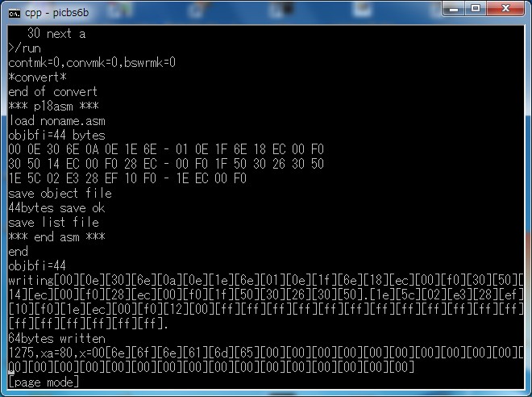
Task: Click the 'save list file' line
Action: 53,223
